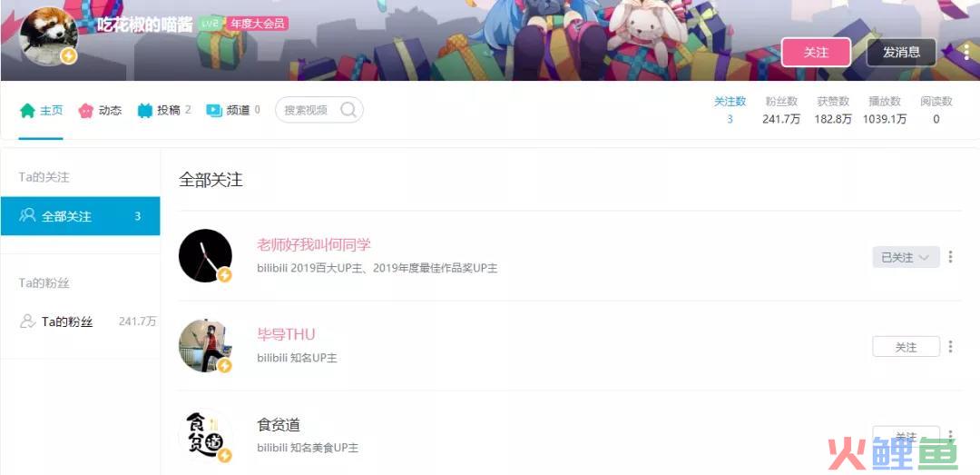The width and height of the screenshot is (980, 475).
Task: Click 食贫道 logo avatar
Action: [205, 435]
